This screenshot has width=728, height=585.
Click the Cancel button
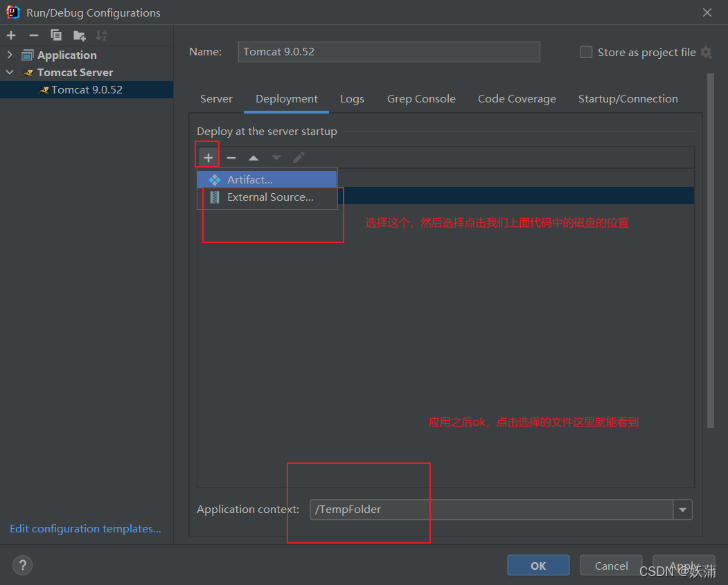click(611, 566)
